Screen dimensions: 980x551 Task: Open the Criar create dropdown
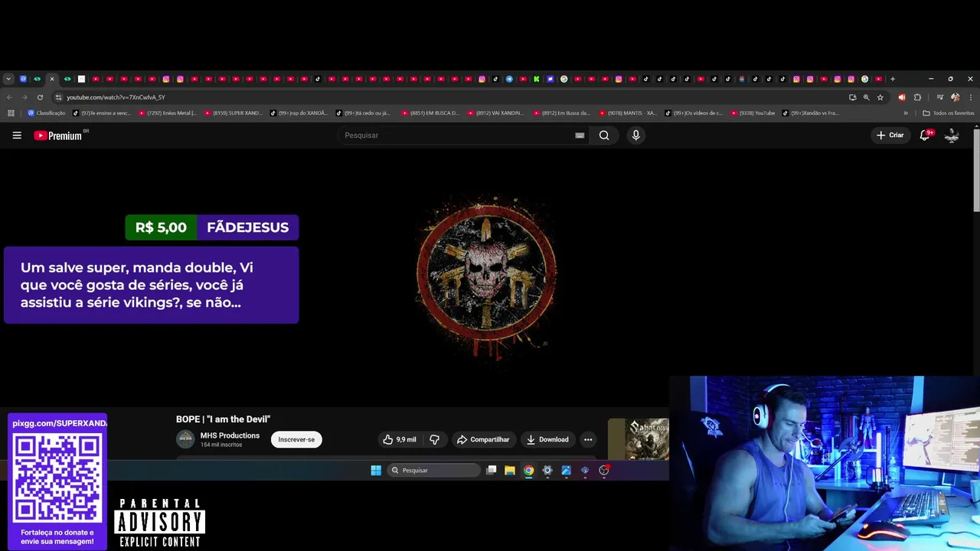[890, 135]
